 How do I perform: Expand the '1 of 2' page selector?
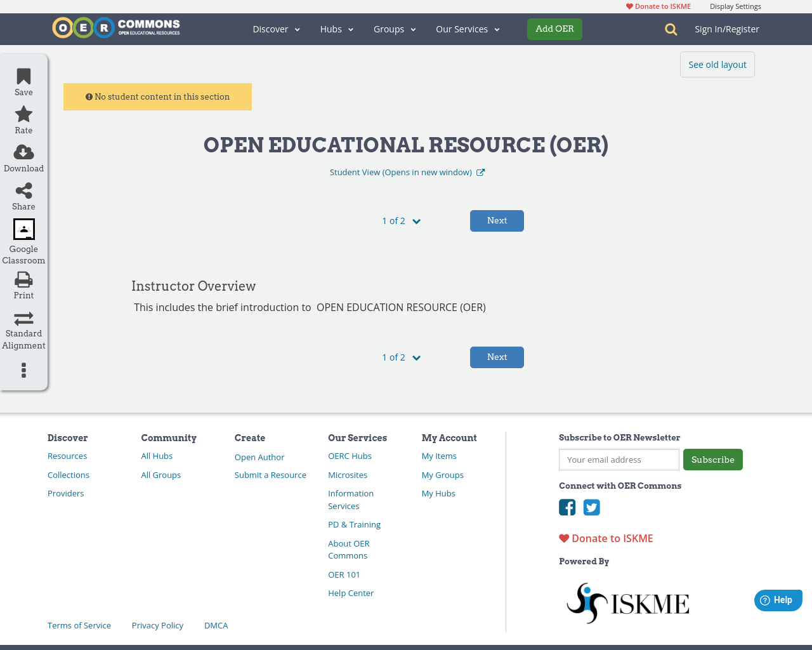(401, 220)
